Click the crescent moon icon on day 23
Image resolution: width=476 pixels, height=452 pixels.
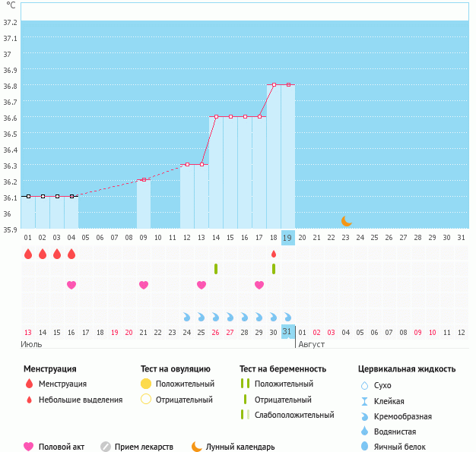tap(346, 221)
